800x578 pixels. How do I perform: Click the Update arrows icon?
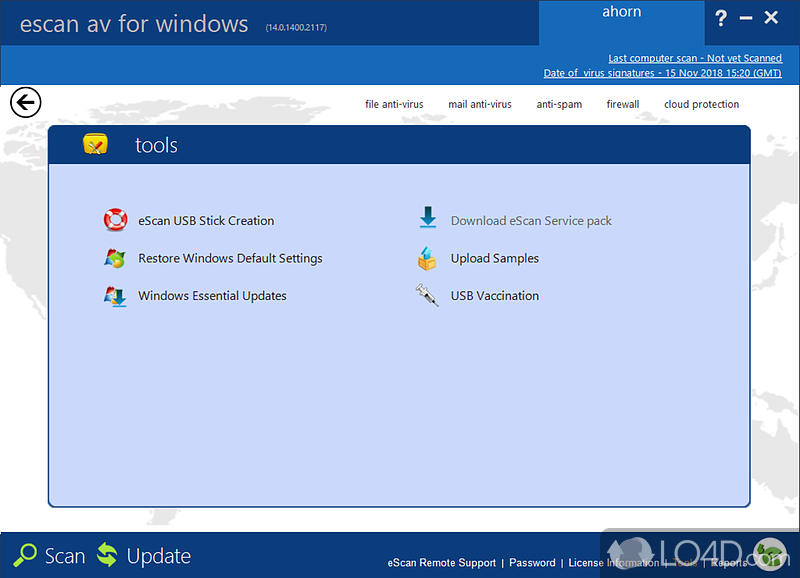coord(107,556)
